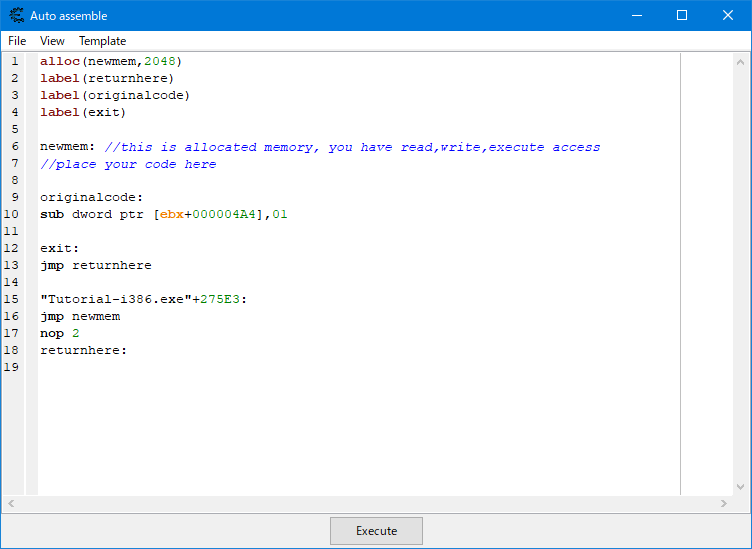Click line number 10 in gutter

click(x=12, y=214)
